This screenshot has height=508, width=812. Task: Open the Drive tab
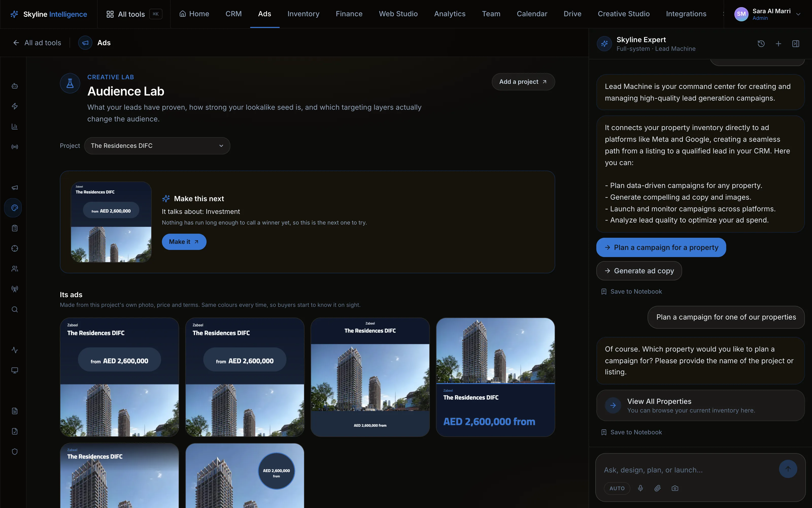(572, 14)
